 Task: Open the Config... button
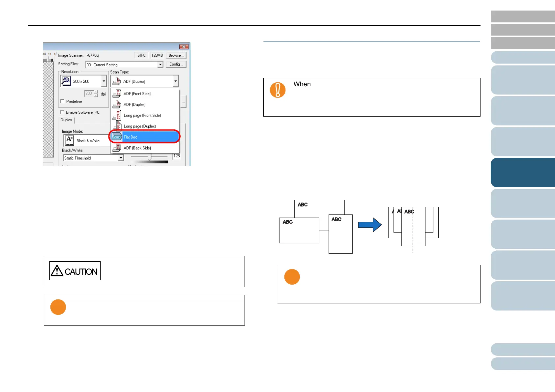click(176, 64)
